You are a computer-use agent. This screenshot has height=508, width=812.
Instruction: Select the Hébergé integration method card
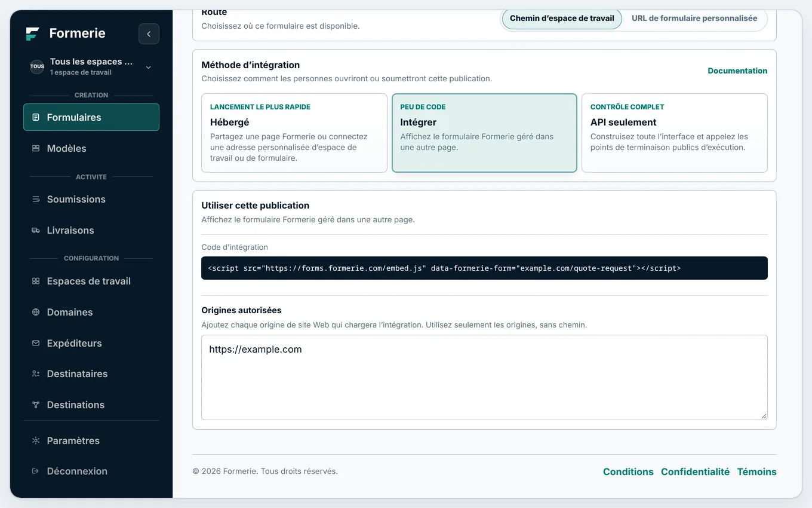294,133
